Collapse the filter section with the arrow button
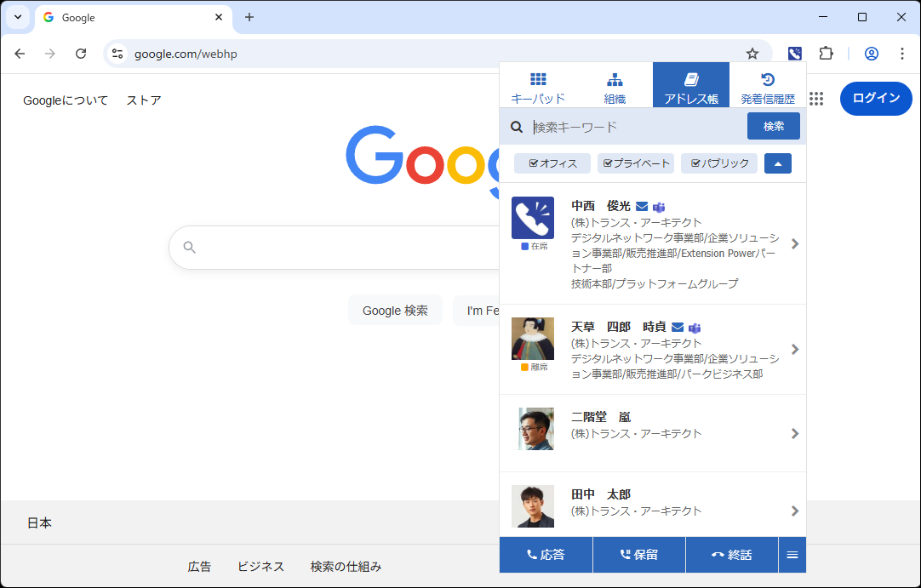Screen dimensions: 921x588 point(777,163)
